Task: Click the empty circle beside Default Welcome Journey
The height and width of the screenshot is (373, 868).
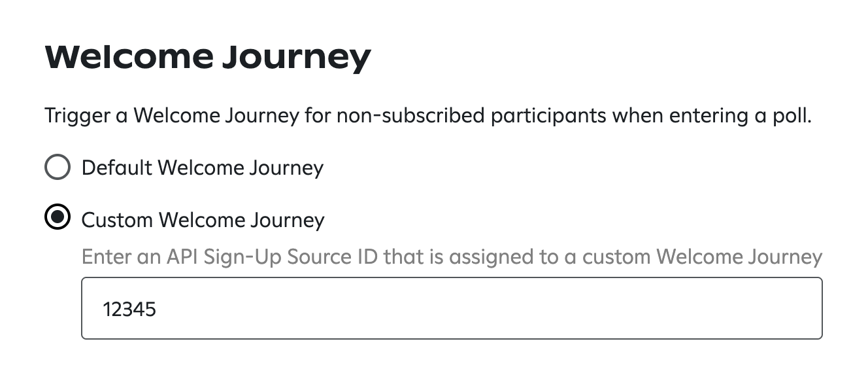Action: pos(58,168)
